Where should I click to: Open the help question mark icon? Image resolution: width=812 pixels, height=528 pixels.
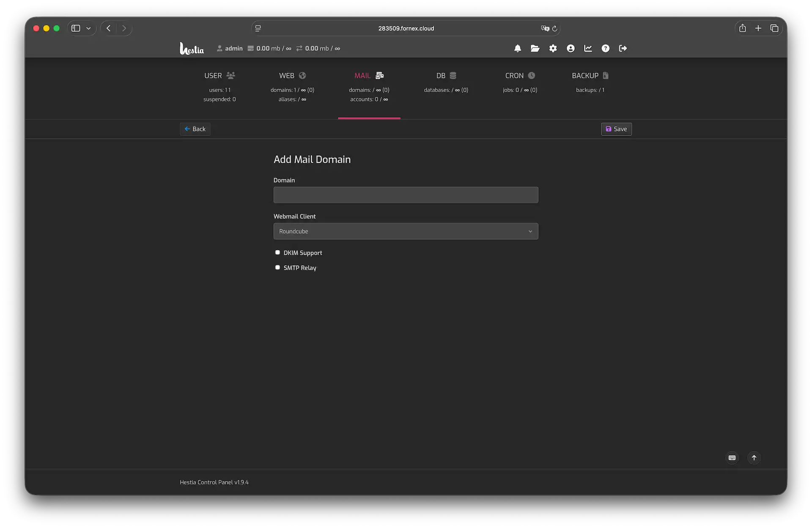(606, 48)
